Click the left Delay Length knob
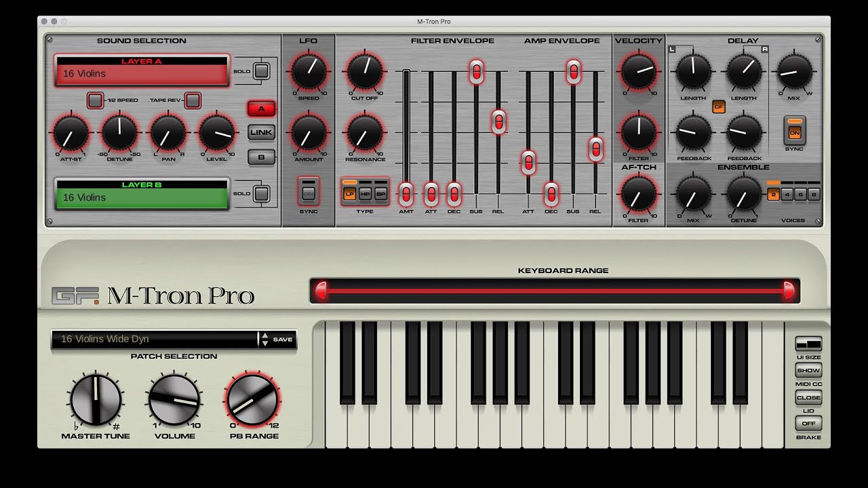Screen dimensions: 868x488 694,72
